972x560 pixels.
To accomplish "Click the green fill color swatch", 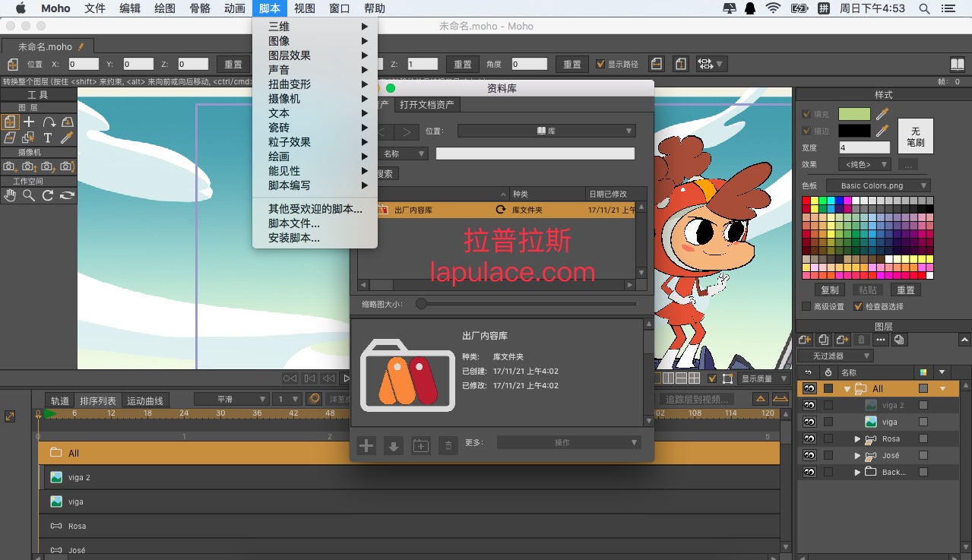I will point(854,114).
